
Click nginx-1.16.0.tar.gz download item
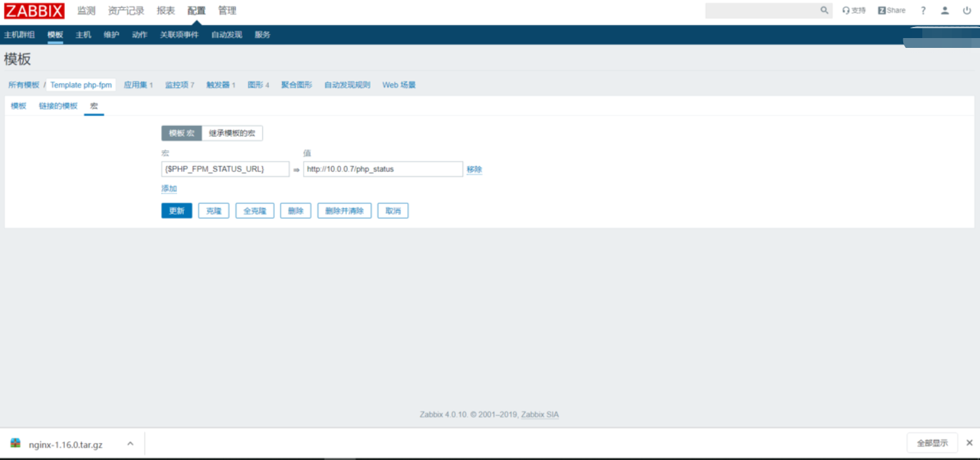[66, 444]
